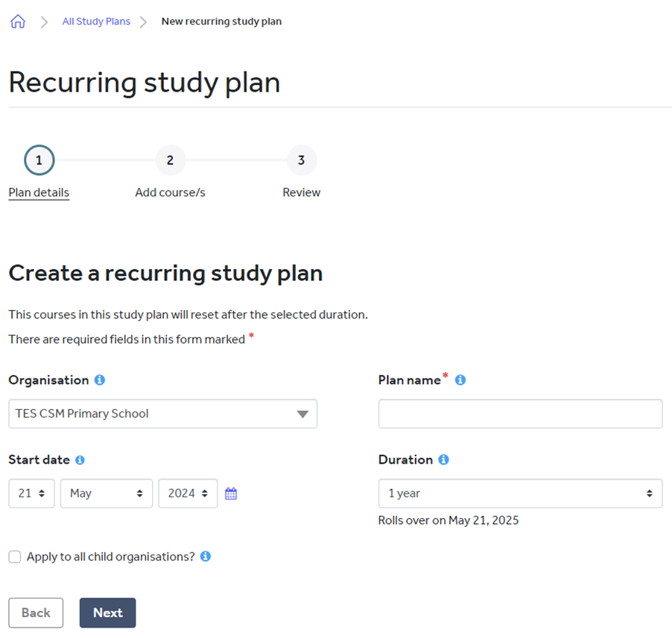The height and width of the screenshot is (638, 672).
Task: Open the month dropdown showing May
Action: (106, 493)
